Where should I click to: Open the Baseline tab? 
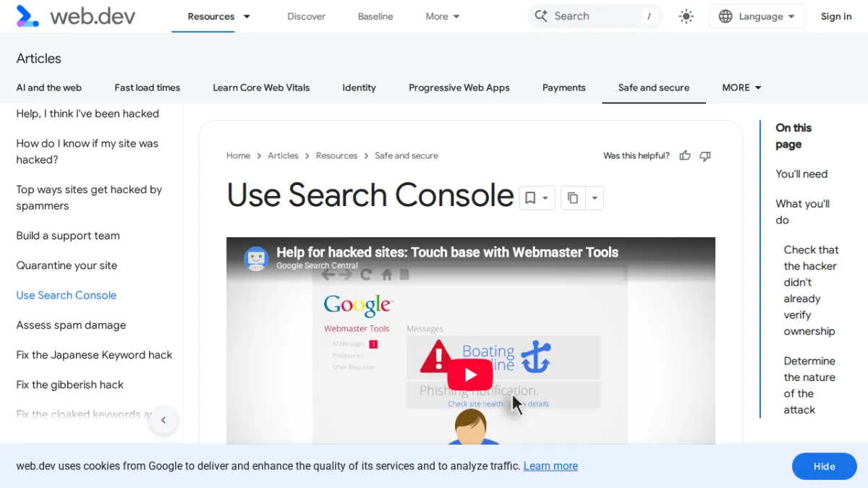[375, 16]
